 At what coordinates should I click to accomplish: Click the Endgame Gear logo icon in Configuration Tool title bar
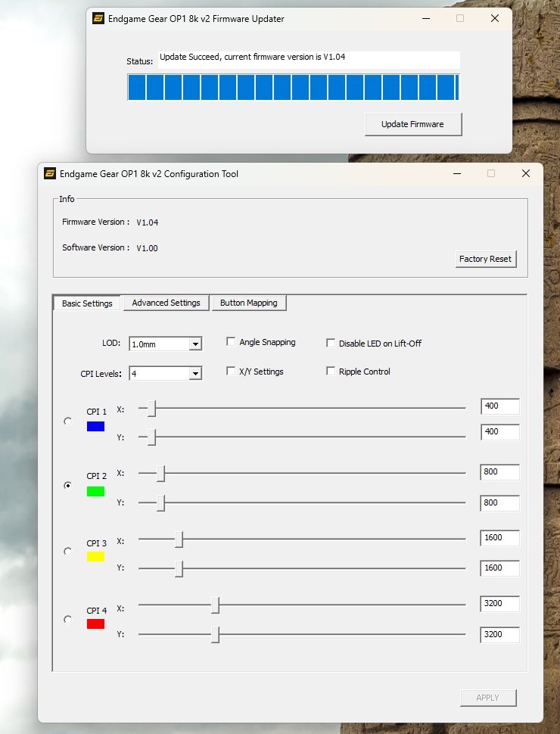pyautogui.click(x=50, y=174)
